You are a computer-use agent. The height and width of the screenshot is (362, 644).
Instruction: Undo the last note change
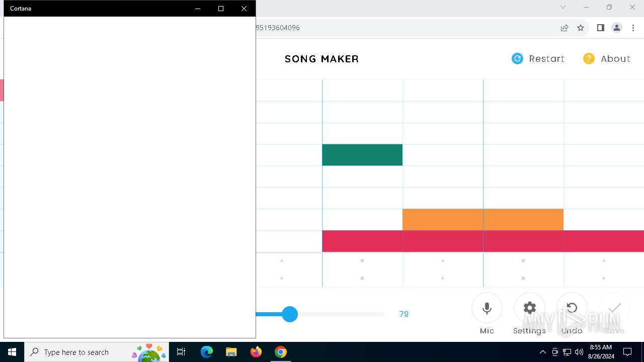pos(572,308)
